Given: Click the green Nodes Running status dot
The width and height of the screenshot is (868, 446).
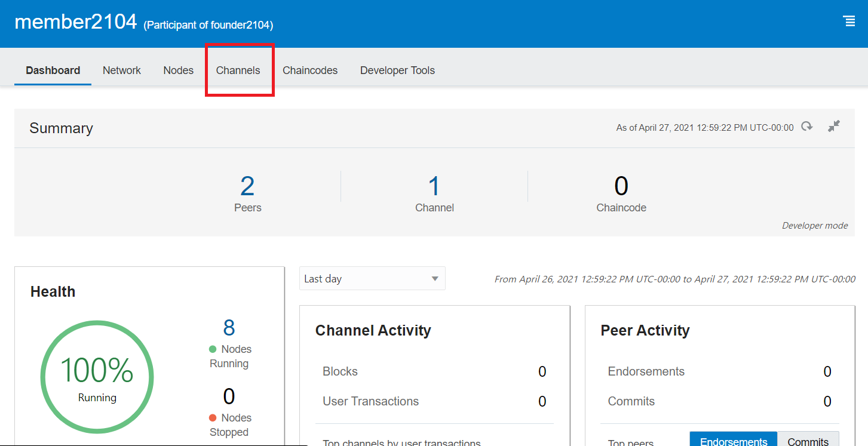Looking at the screenshot, I should coord(213,349).
